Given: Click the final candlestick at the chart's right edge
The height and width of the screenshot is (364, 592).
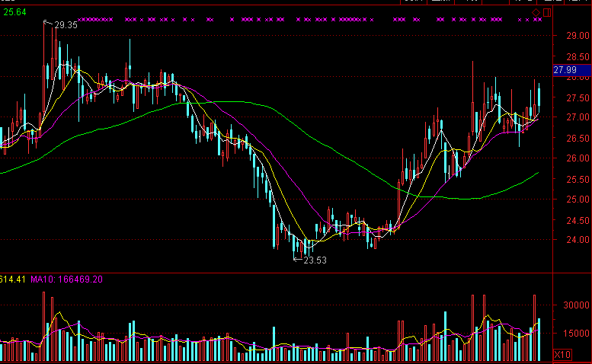Looking at the screenshot, I should (x=539, y=97).
